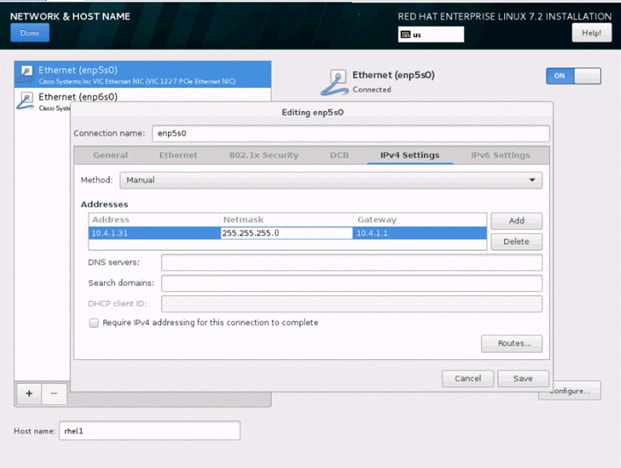Open the us keyboard layout indicator

pyautogui.click(x=431, y=34)
